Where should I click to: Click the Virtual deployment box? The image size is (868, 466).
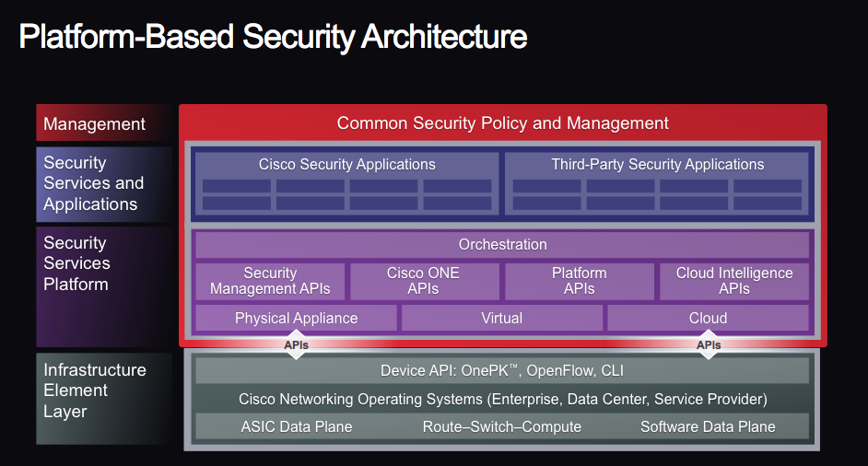[x=501, y=318]
